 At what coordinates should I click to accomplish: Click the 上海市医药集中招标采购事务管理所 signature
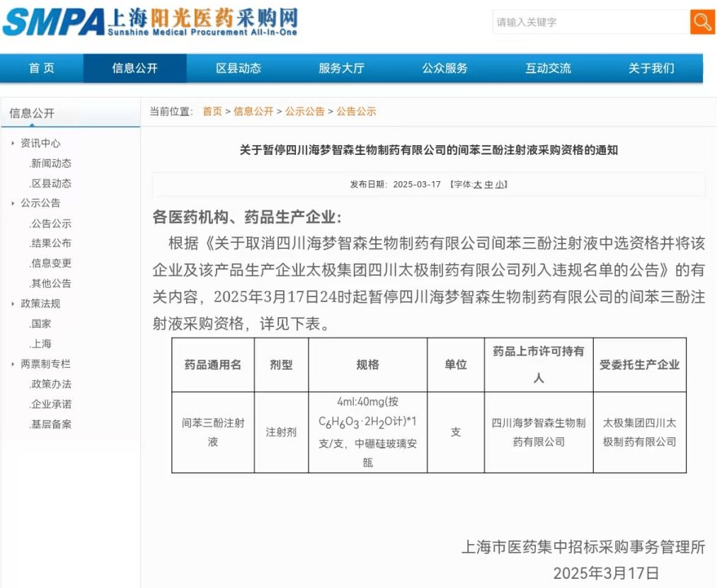[583, 547]
